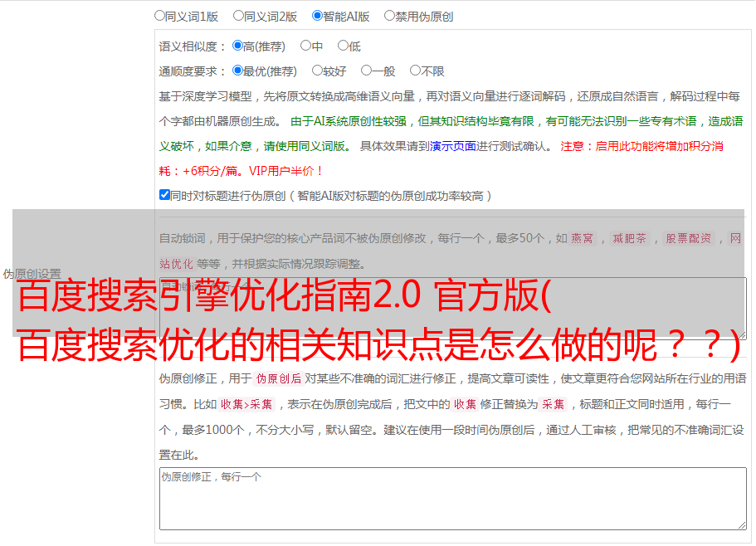Set 语义相似度 to 高(推荐)
This screenshot has width=756, height=546.
tap(237, 46)
